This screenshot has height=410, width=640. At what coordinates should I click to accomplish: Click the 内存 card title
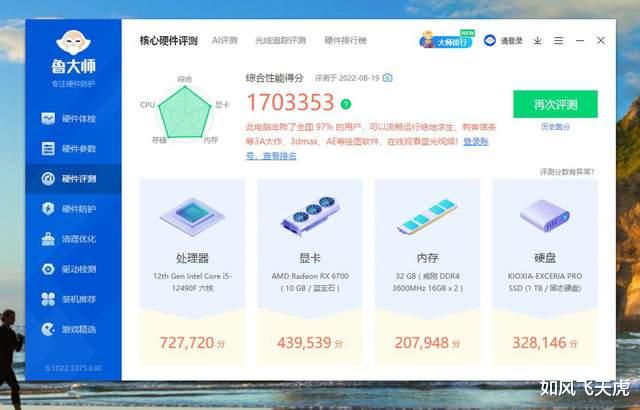[427, 258]
